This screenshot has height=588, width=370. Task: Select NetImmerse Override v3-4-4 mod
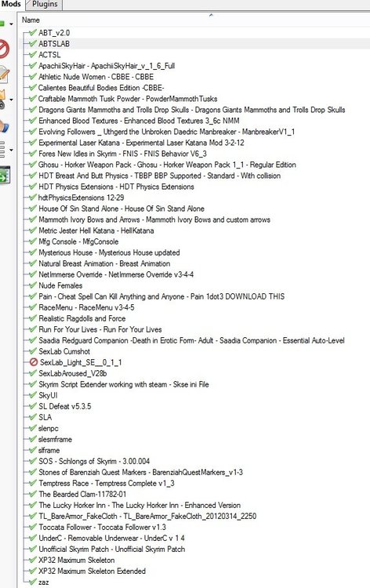[116, 274]
